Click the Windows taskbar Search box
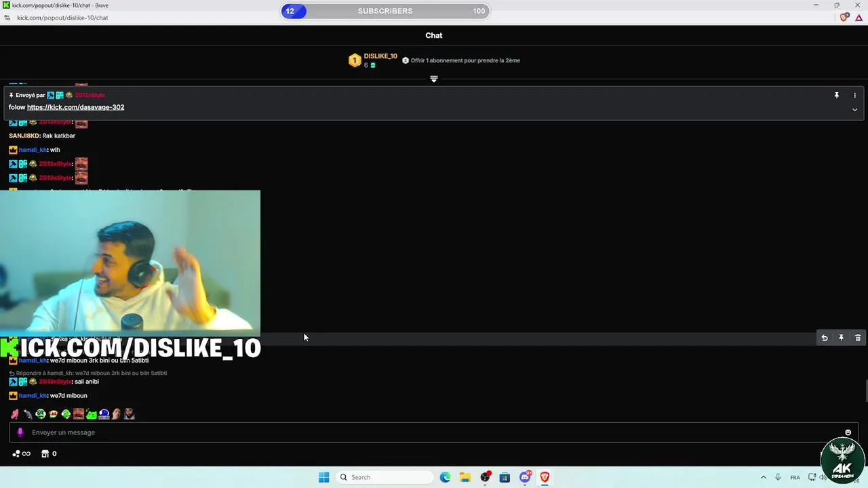Screen dimensions: 868x488 point(384,477)
